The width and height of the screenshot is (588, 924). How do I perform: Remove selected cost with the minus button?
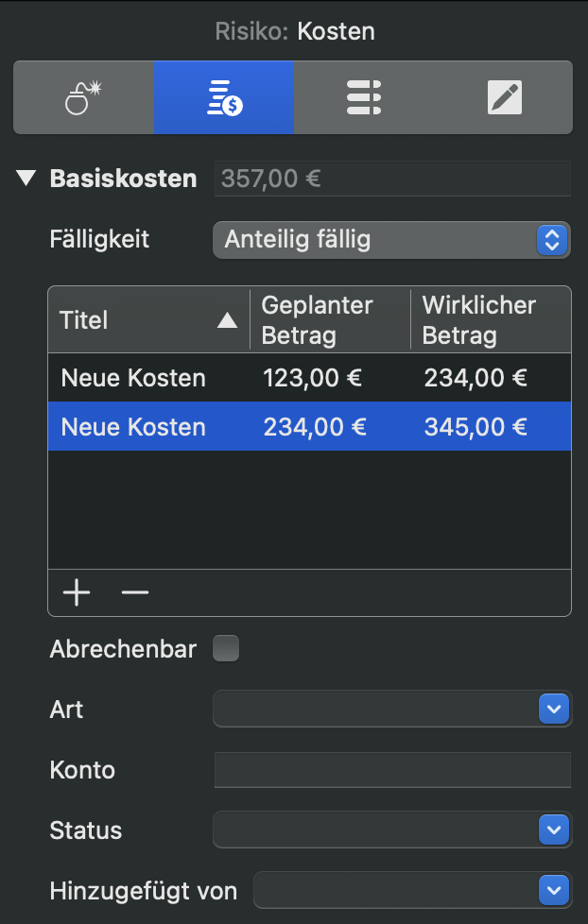point(134,592)
